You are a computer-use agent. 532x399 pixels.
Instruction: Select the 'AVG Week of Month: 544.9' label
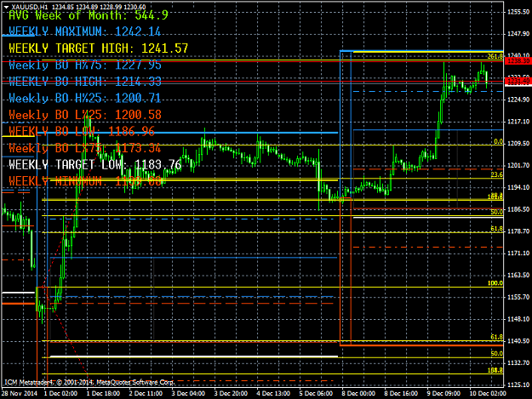(89, 15)
